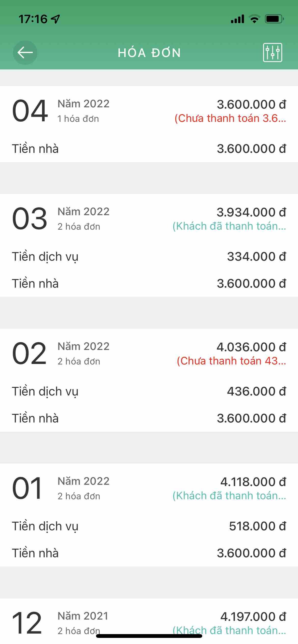Image resolution: width=298 pixels, height=644 pixels.
Task: Open month 04 invoice group
Action: click(x=30, y=111)
